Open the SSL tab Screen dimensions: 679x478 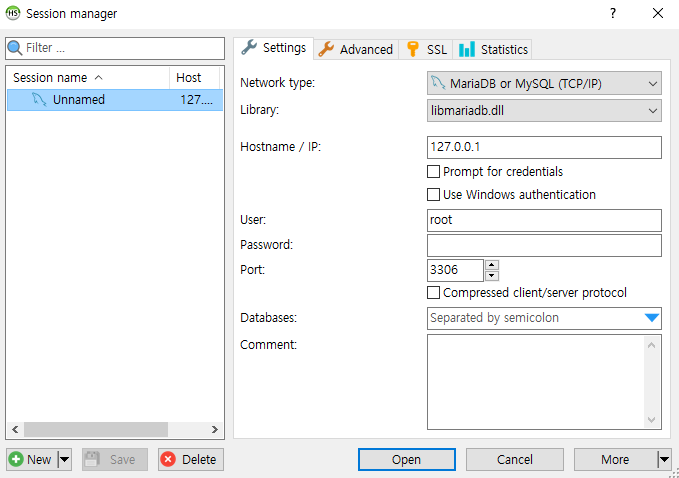click(426, 49)
